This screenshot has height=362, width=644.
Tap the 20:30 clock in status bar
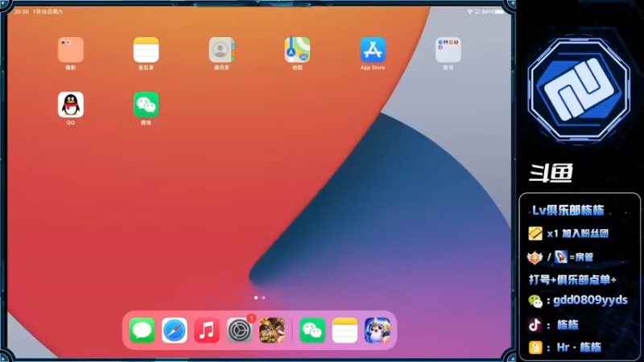[x=22, y=12]
